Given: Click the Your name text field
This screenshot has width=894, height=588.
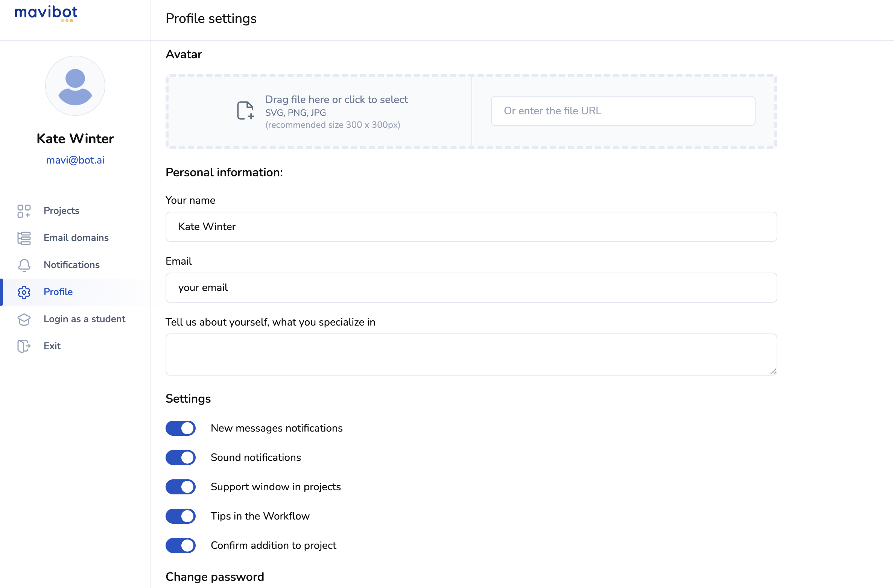Looking at the screenshot, I should [471, 227].
